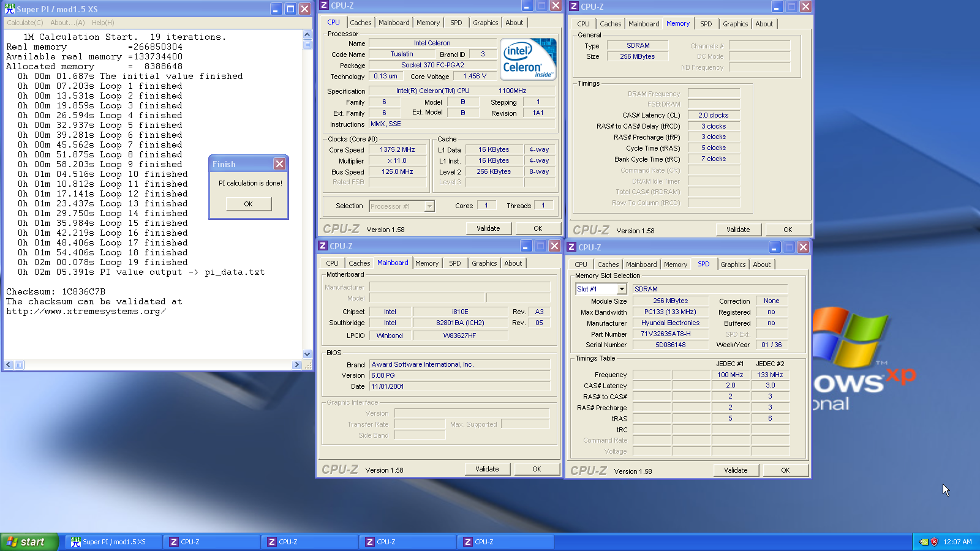Select Graphics tab in CPU-Z SPD window
Image resolution: width=980 pixels, height=551 pixels.
(x=733, y=264)
